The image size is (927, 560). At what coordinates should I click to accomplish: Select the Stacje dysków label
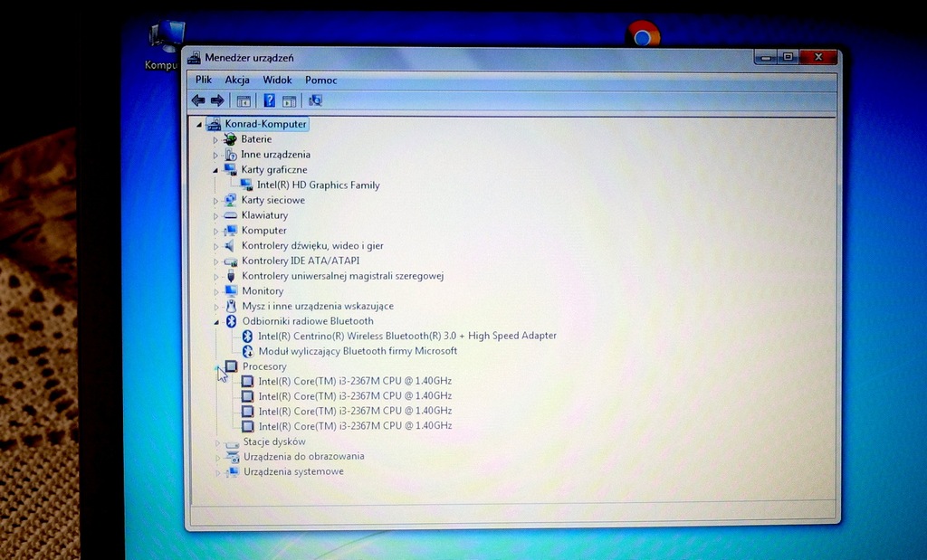pos(274,441)
